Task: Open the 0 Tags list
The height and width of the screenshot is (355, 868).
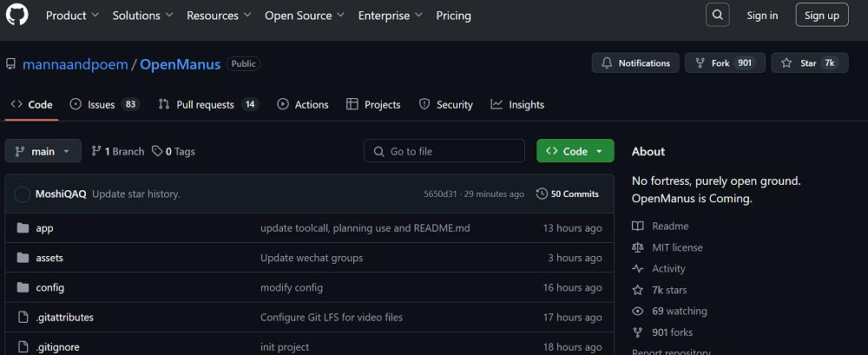Action: [x=174, y=151]
